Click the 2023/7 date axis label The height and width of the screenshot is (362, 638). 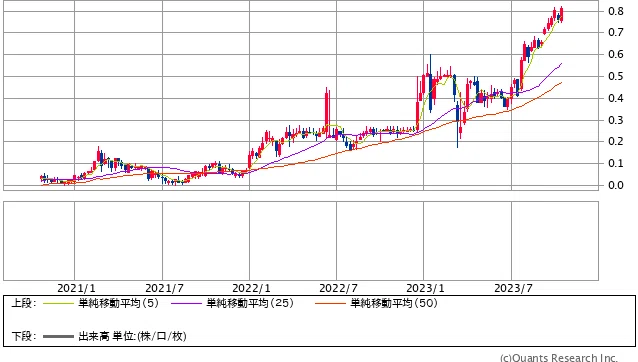pos(513,288)
